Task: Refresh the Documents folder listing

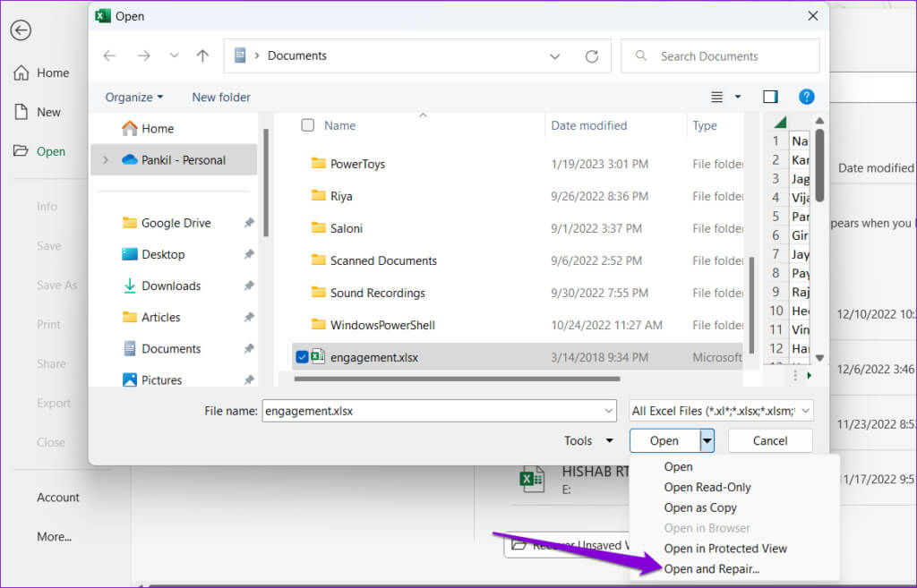Action: (x=591, y=55)
